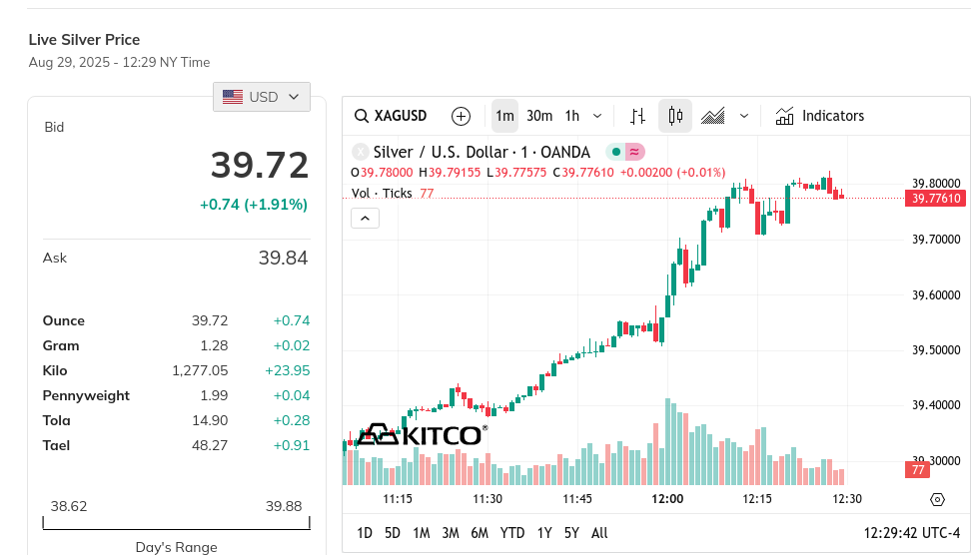Select the 30m interval
The width and height of the screenshot is (980, 555).
539,116
